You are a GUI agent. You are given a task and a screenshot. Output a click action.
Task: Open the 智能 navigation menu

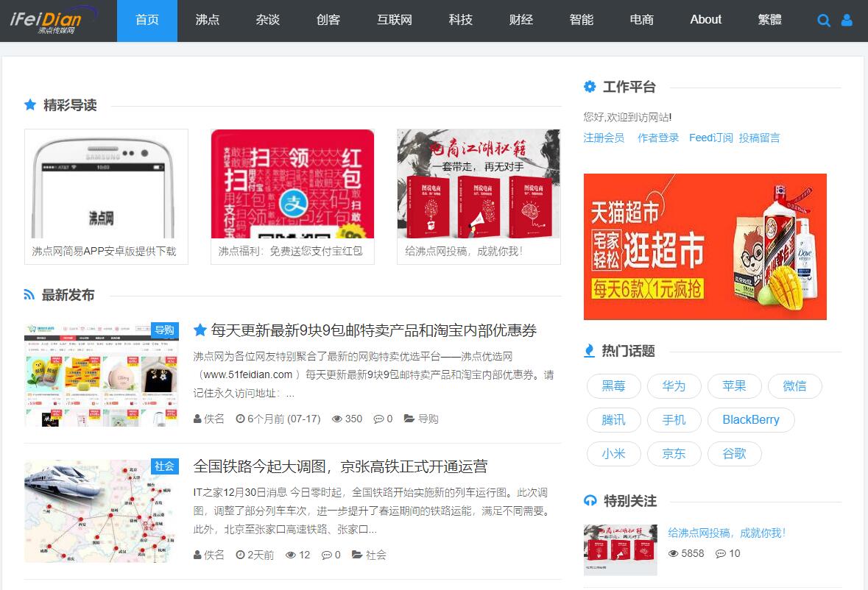pyautogui.click(x=582, y=21)
